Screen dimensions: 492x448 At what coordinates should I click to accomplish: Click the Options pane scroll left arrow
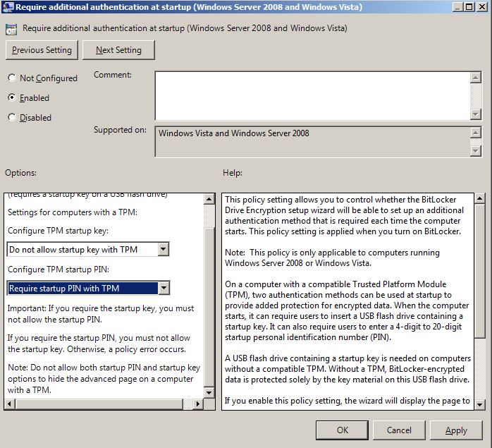point(9,404)
